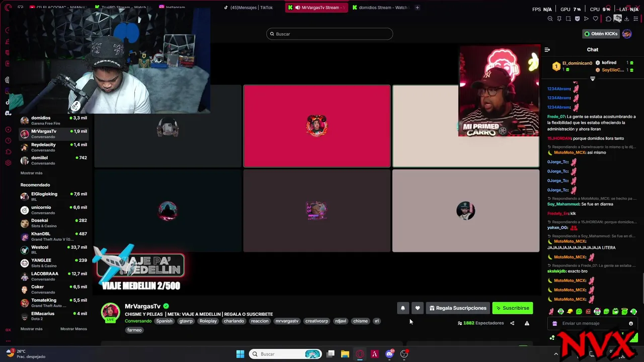Click the green Suscribirse button
The width and height of the screenshot is (644, 362).
(512, 308)
